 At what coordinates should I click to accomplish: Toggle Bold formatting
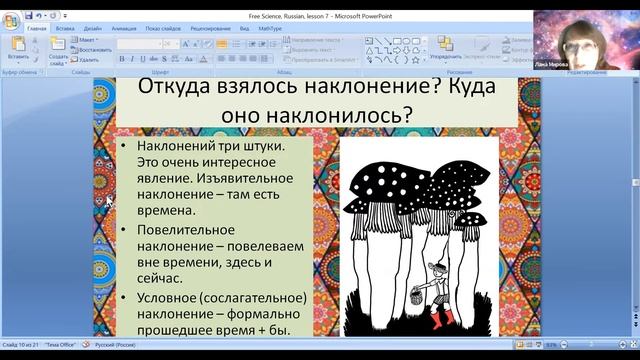click(x=122, y=59)
